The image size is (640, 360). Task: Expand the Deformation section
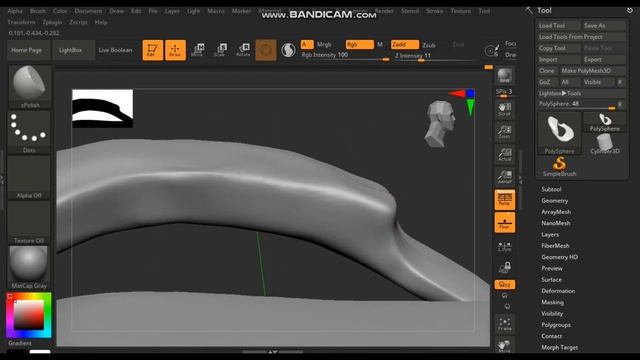pyautogui.click(x=558, y=291)
